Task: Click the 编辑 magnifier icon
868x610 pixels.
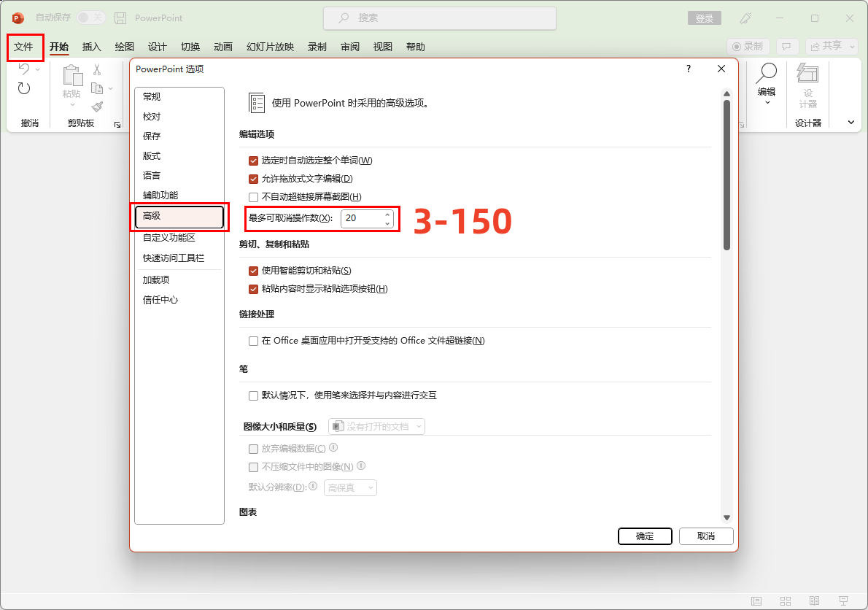Action: click(x=767, y=73)
